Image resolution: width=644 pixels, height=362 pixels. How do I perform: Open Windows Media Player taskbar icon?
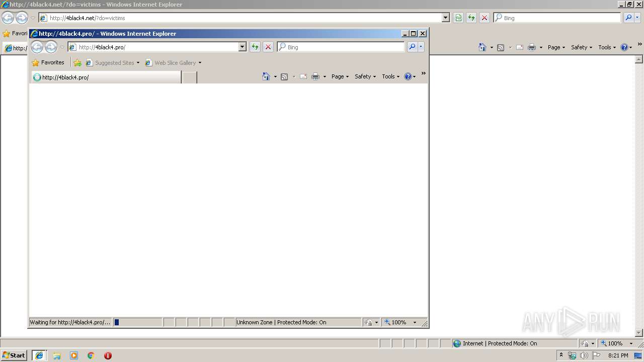pyautogui.click(x=74, y=355)
